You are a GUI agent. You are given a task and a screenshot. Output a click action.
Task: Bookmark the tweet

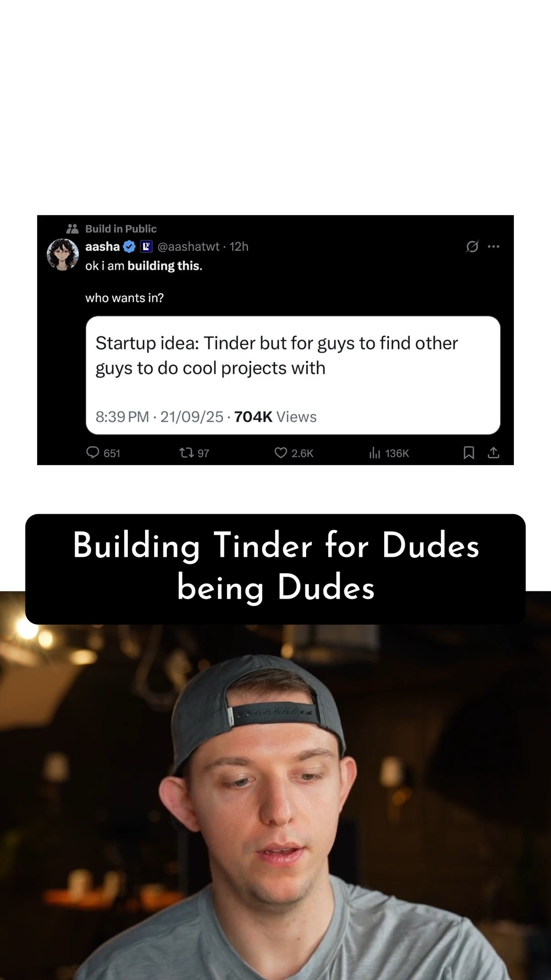(x=469, y=452)
